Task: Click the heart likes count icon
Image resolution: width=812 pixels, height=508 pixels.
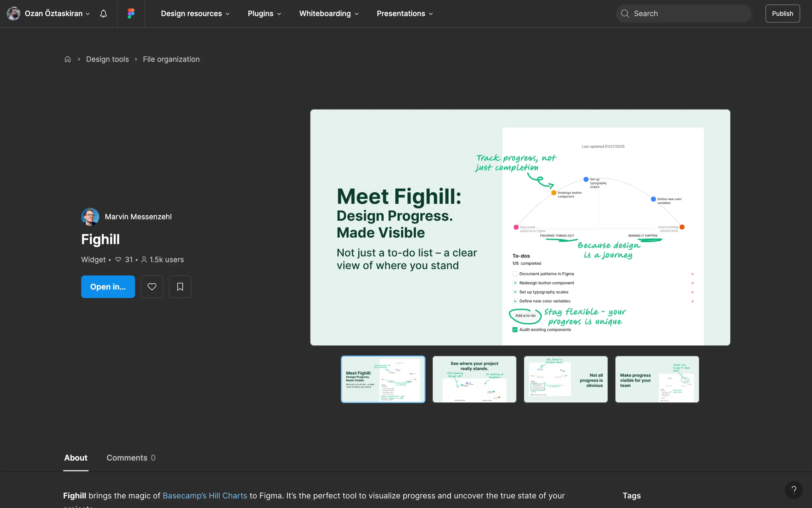Action: coord(118,259)
